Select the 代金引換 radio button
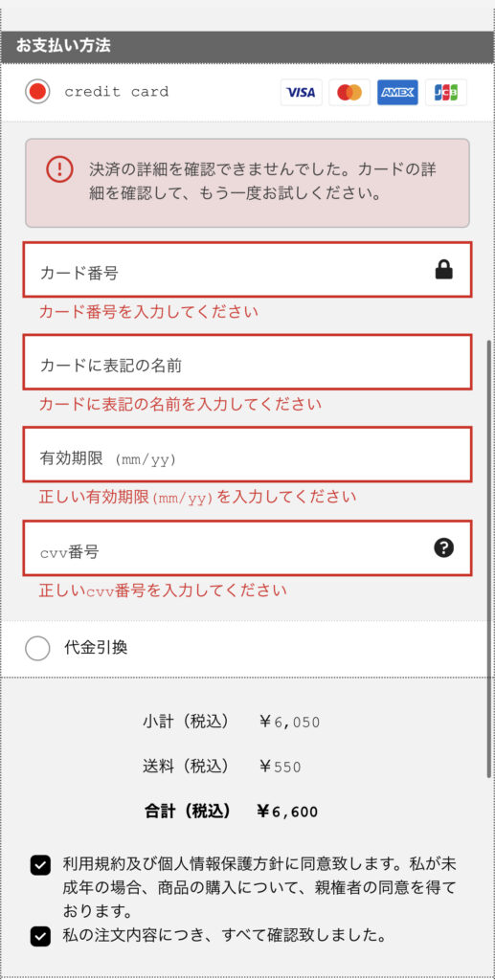The image size is (495, 980). coord(37,648)
